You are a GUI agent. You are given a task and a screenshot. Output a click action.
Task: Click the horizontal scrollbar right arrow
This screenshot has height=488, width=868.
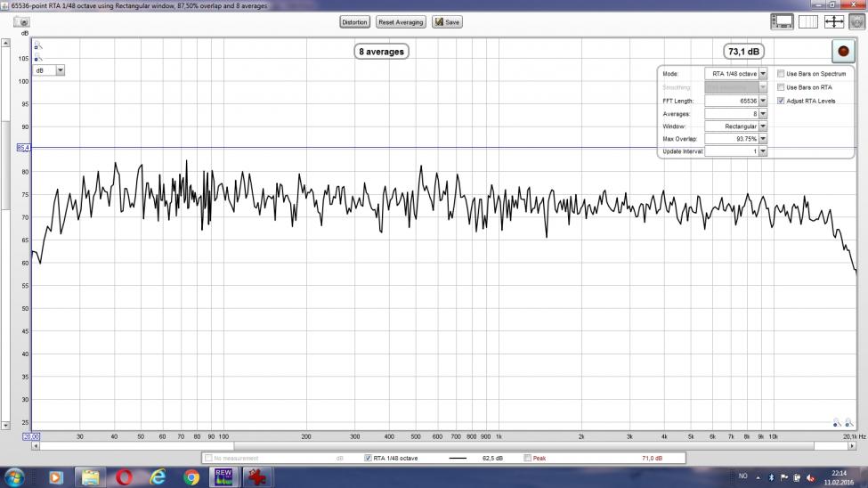[853, 446]
